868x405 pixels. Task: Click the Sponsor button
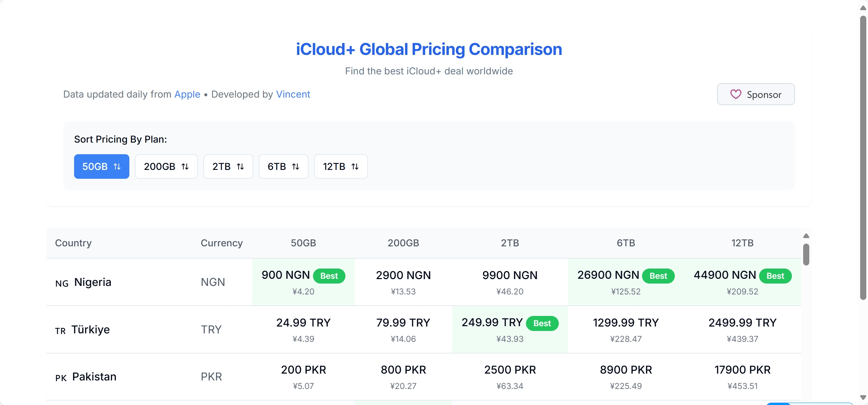point(756,94)
